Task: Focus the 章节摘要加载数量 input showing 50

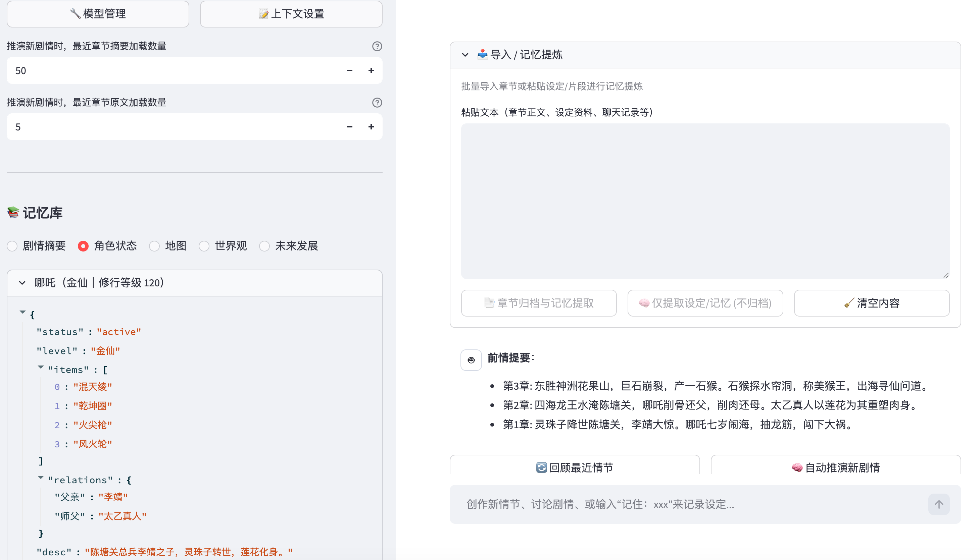Action: coord(173,70)
